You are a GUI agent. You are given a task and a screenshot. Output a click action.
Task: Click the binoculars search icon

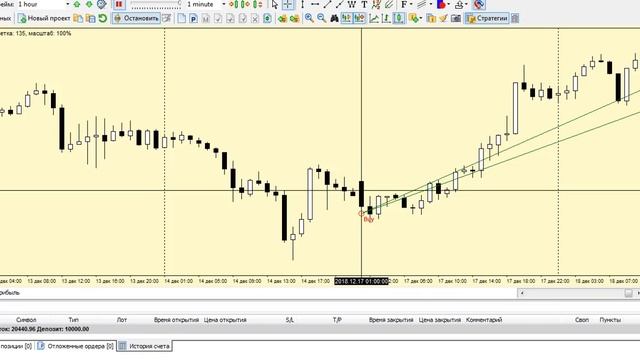334,18
